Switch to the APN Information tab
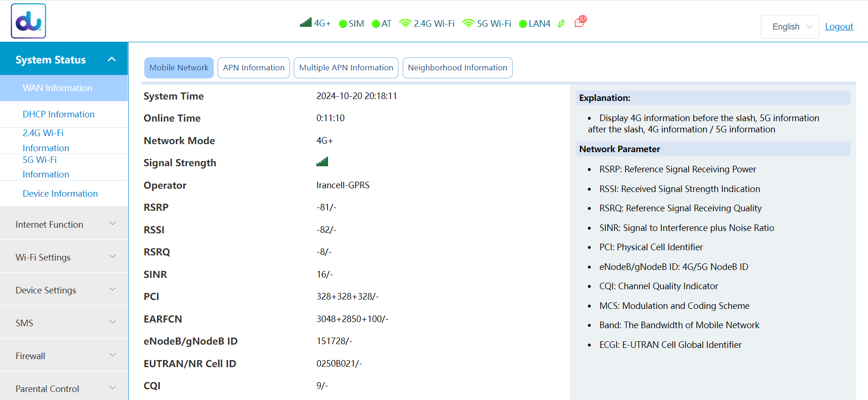 pos(253,68)
